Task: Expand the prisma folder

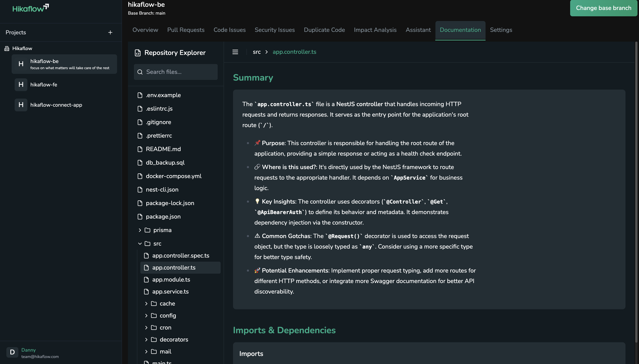Action: pyautogui.click(x=140, y=230)
